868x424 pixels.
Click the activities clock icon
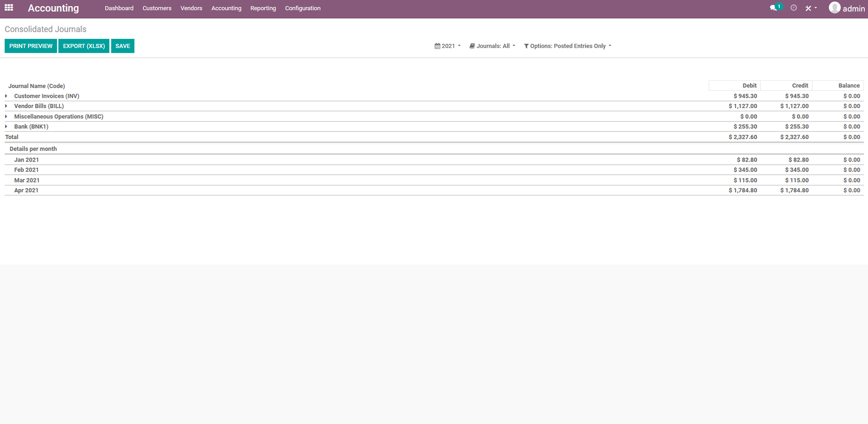pos(794,8)
